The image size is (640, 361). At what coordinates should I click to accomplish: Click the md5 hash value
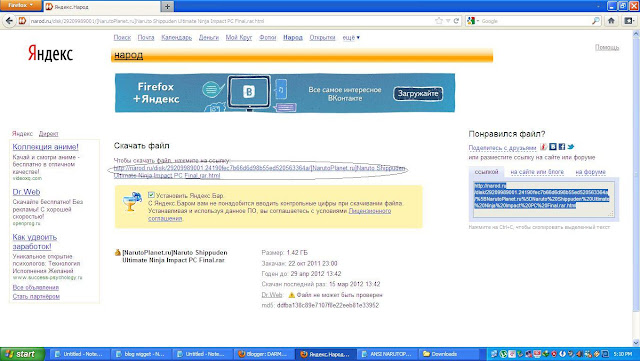(x=328, y=305)
